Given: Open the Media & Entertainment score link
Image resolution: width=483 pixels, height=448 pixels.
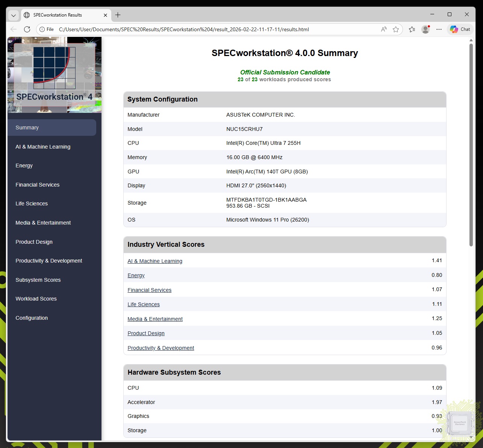Looking at the screenshot, I should (155, 319).
